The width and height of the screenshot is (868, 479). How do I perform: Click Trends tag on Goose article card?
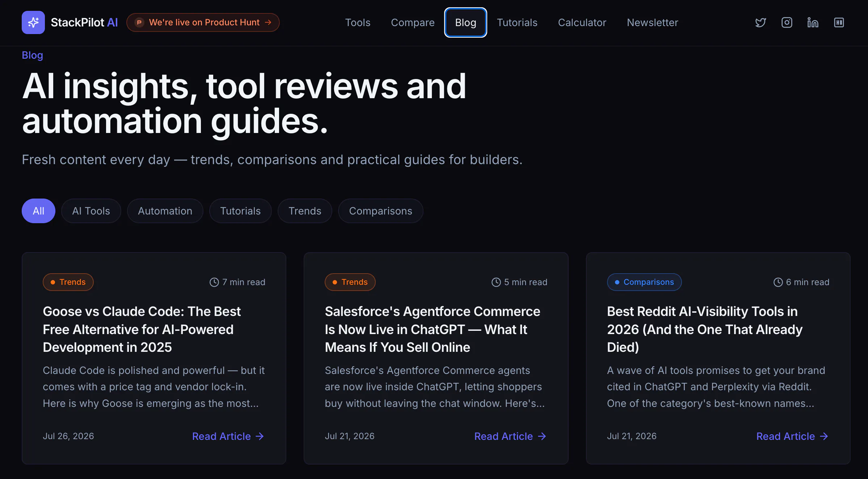coord(68,282)
